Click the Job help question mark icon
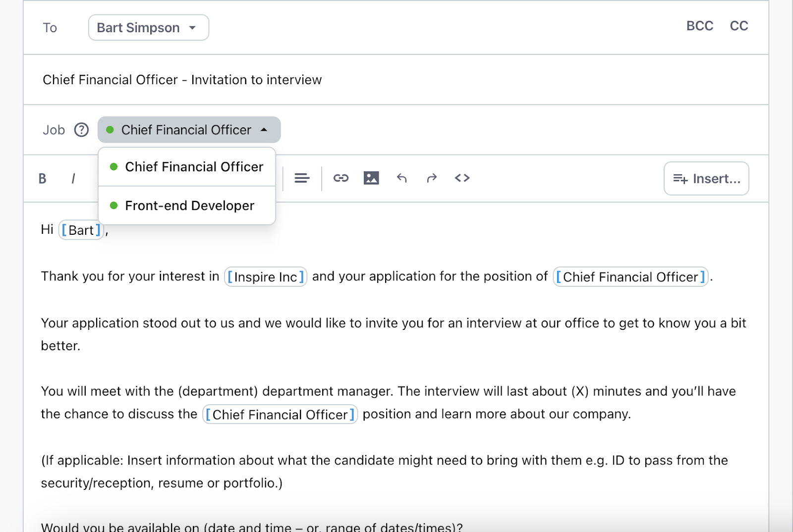Image resolution: width=793 pixels, height=532 pixels. pos(81,130)
